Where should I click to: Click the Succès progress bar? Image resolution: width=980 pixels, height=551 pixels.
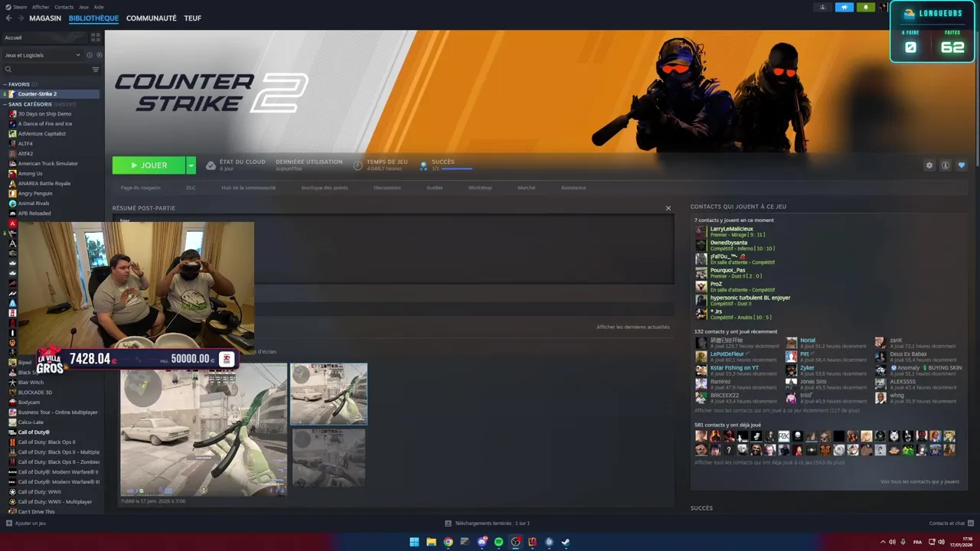point(457,168)
